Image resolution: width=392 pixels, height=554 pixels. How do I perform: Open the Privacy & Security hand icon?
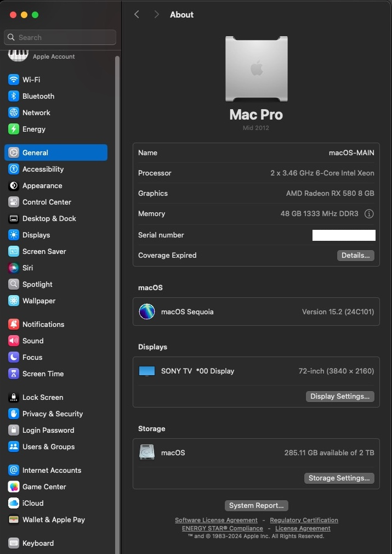pos(13,414)
